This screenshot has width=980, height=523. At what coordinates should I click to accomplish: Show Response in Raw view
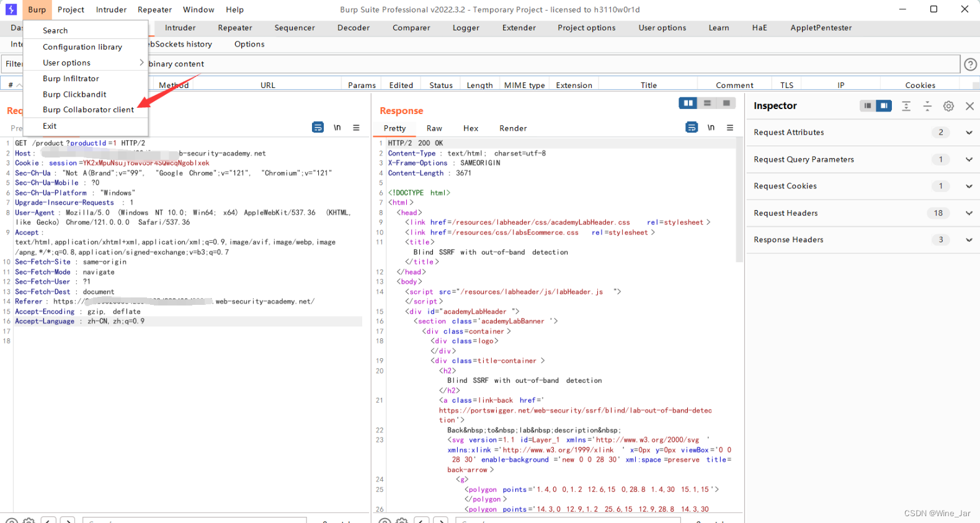click(434, 128)
